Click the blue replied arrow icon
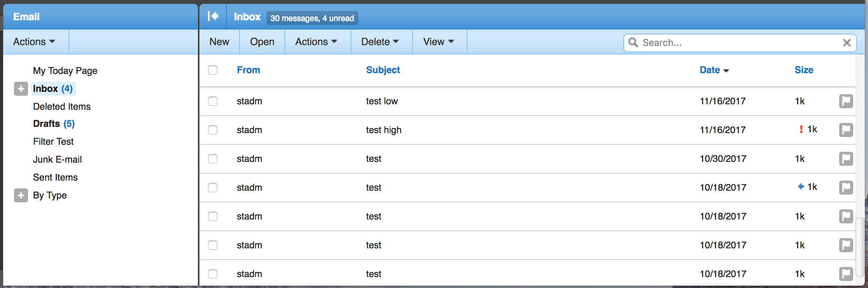This screenshot has width=868, height=288. pos(801,187)
